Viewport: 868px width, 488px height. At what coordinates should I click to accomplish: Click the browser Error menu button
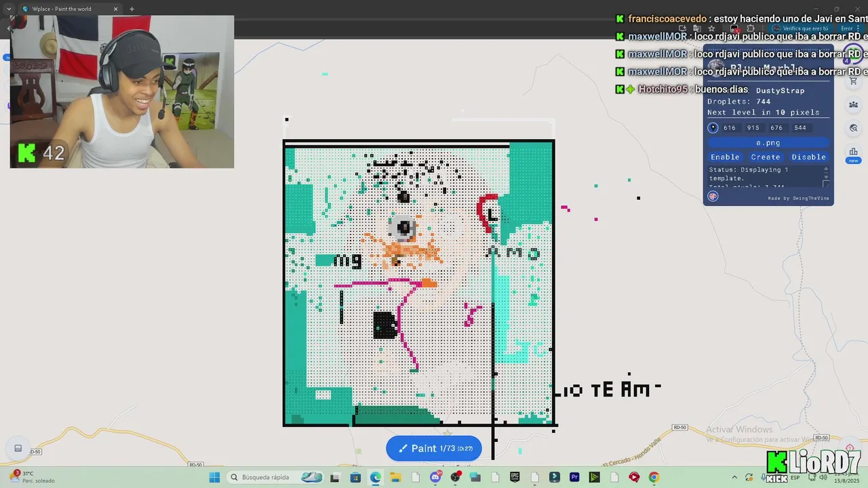tap(850, 28)
